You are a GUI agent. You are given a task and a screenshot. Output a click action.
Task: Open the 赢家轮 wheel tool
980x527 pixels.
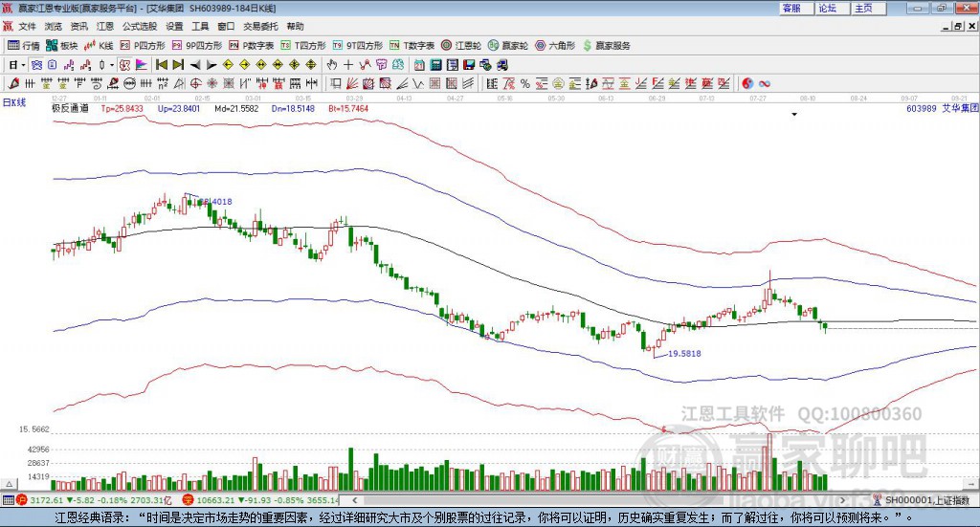(508, 46)
